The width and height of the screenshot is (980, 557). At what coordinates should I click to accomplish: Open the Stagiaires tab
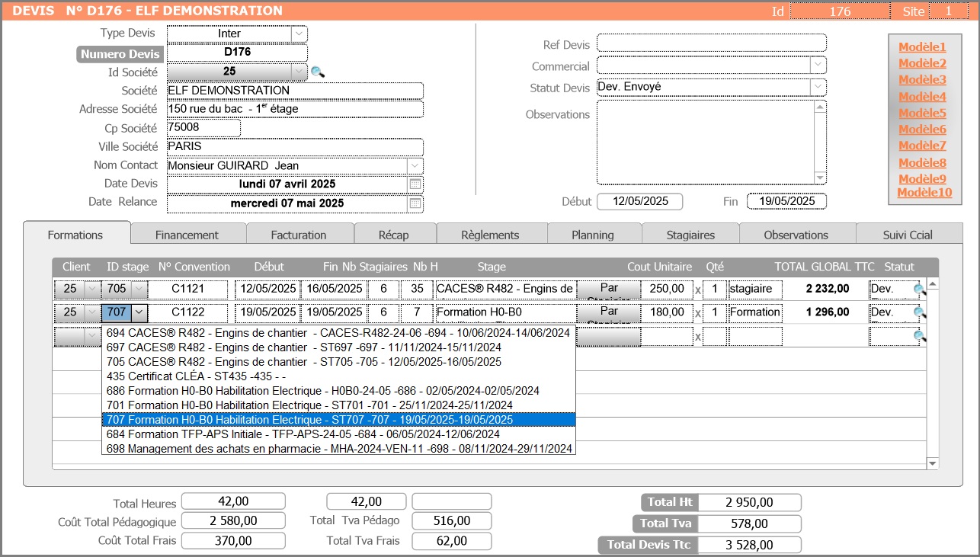tap(690, 235)
